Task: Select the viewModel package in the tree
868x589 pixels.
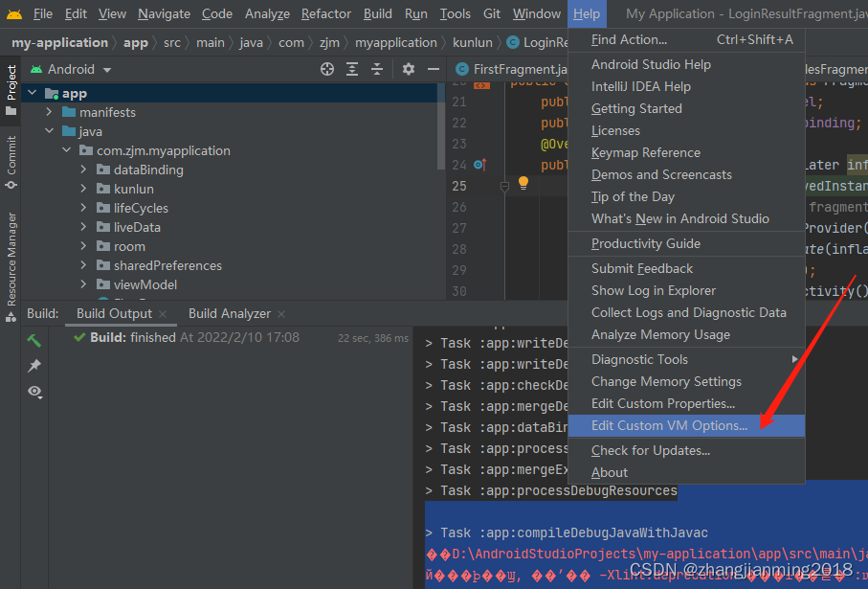Action: click(145, 284)
